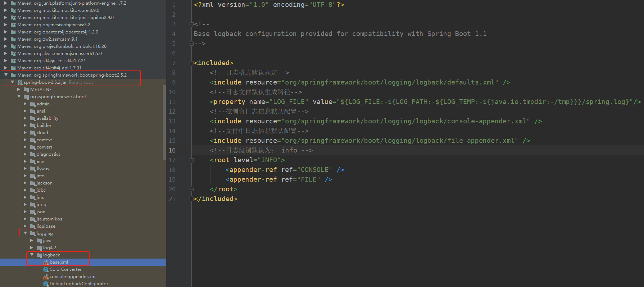Screen dimensions: 644x287
Task: Fold the comment block starting at line 3
Action: (191, 24)
